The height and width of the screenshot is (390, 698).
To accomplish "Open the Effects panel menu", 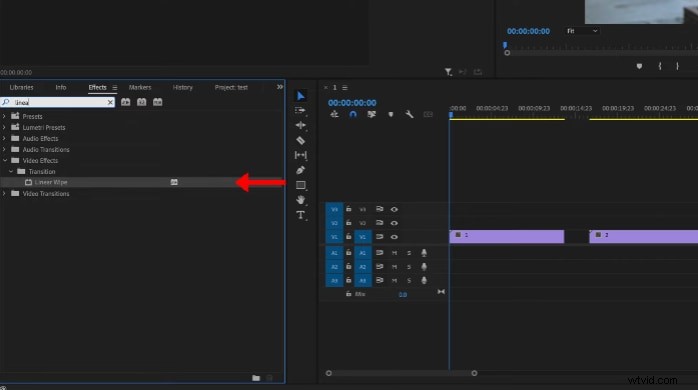I will pyautogui.click(x=114, y=88).
